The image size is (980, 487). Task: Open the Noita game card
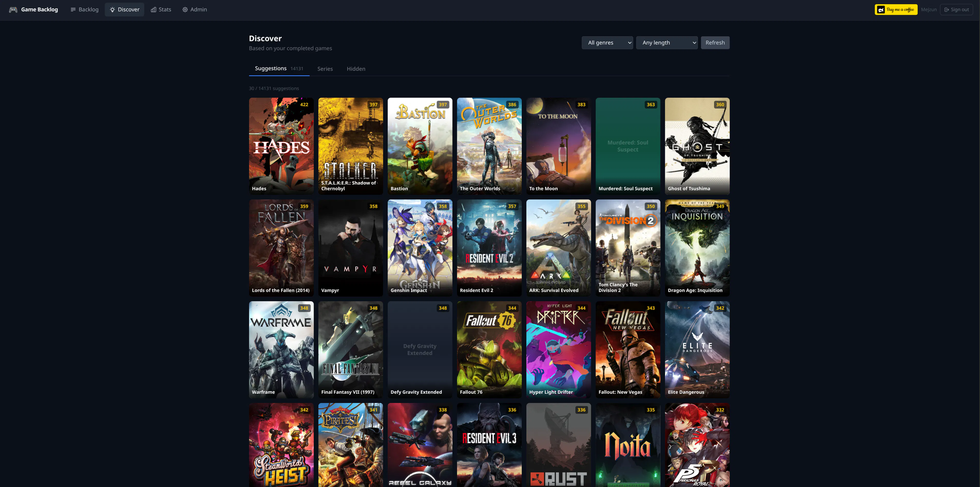(x=628, y=445)
